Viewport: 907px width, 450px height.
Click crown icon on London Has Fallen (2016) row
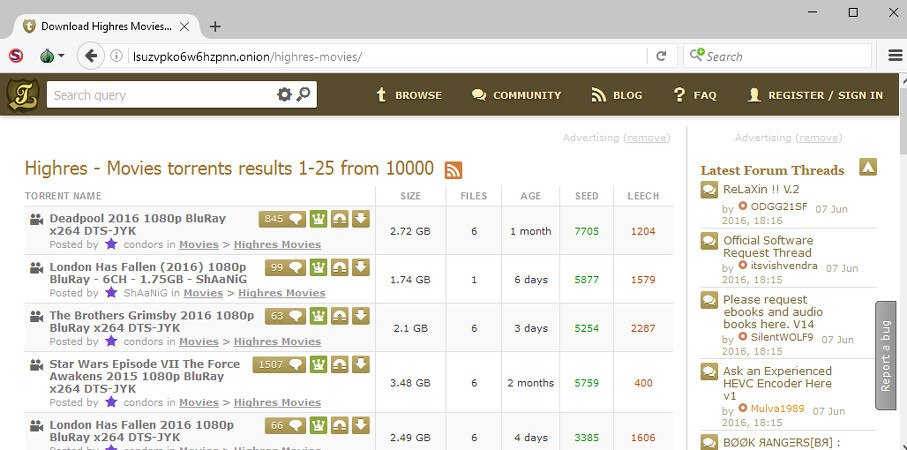[x=318, y=267]
